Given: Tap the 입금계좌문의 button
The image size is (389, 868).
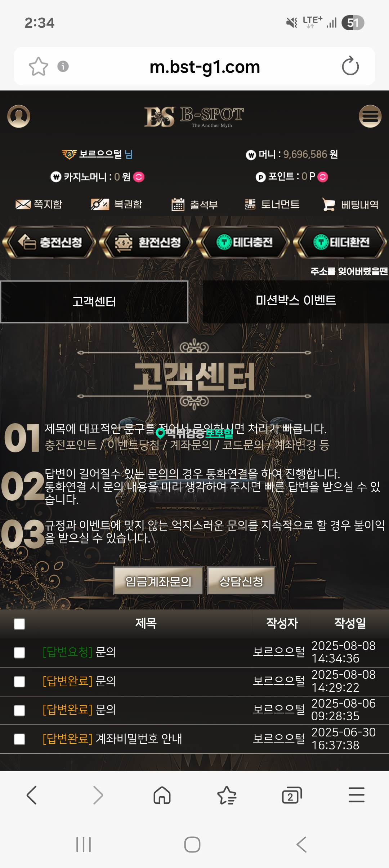Looking at the screenshot, I should (x=158, y=581).
